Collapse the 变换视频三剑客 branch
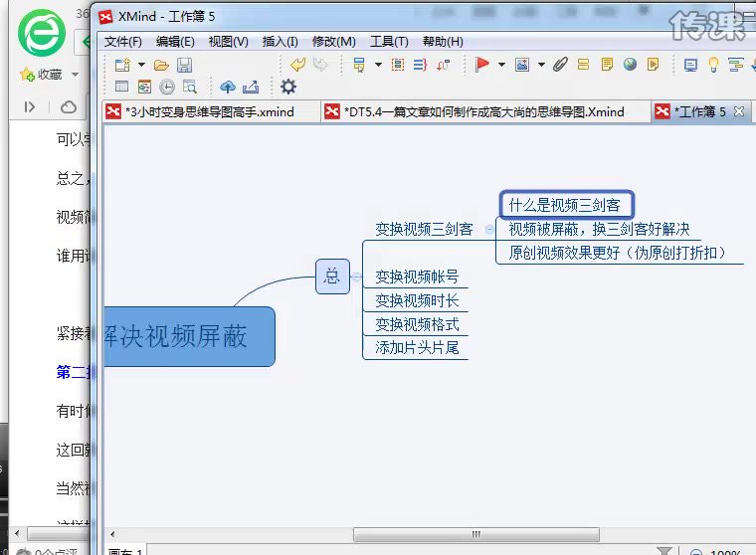 (488, 229)
